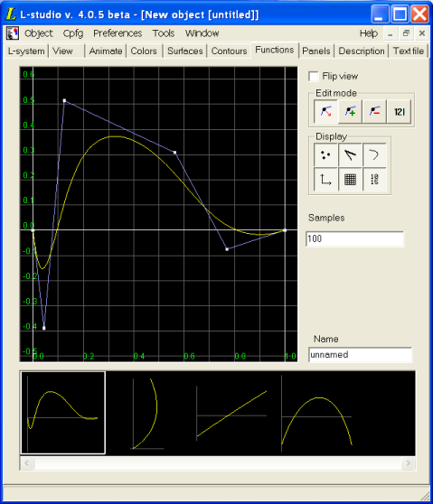The image size is (433, 504).
Task: Maximize the L-studio window
Action: pyautogui.click(x=400, y=14)
